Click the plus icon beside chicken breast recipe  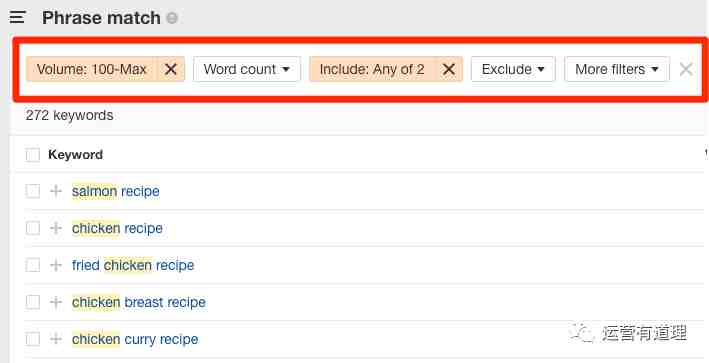point(56,302)
